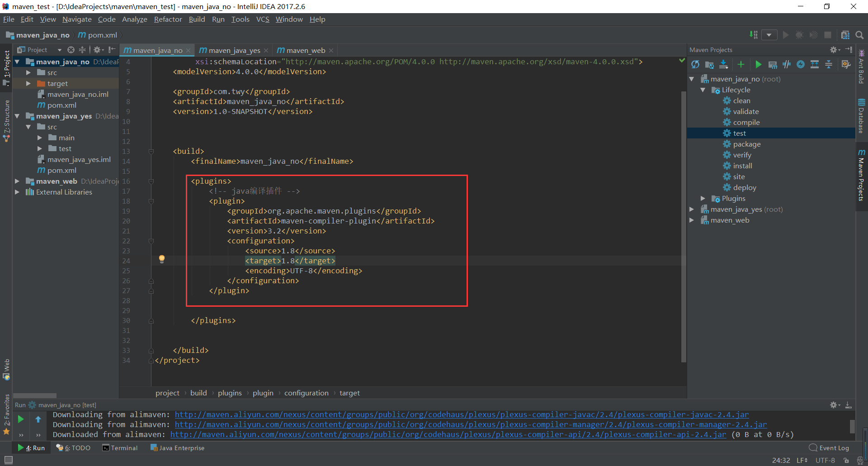Switch to maven_web editor tab
The height and width of the screenshot is (466, 868).
pyautogui.click(x=305, y=50)
